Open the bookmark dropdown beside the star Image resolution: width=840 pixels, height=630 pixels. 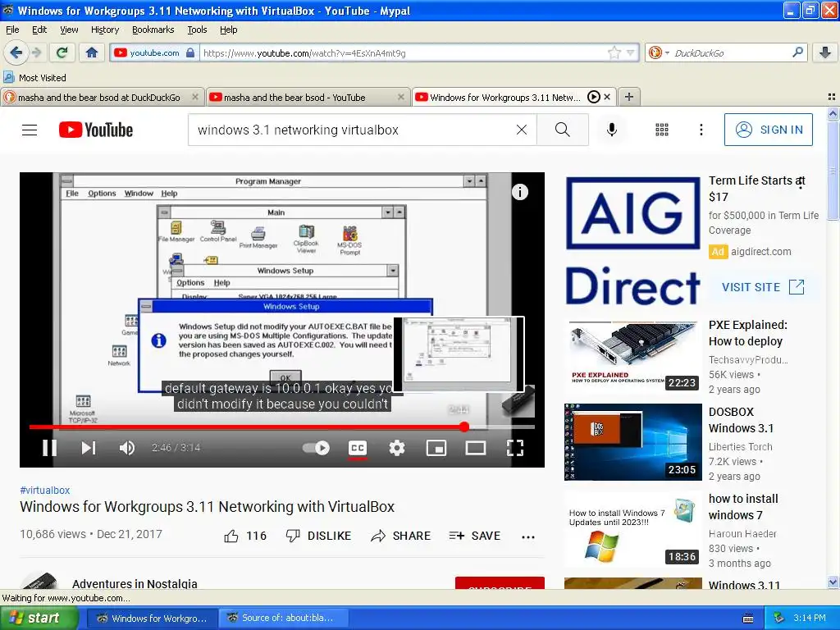tap(631, 52)
